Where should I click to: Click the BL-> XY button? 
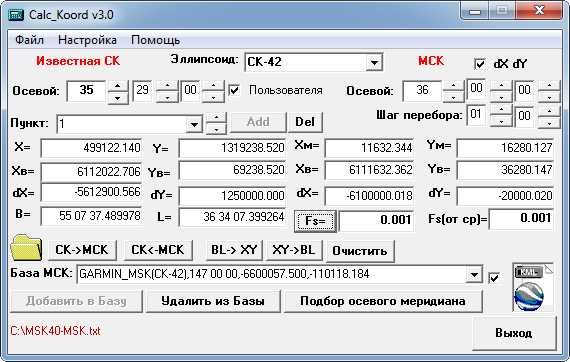(234, 250)
